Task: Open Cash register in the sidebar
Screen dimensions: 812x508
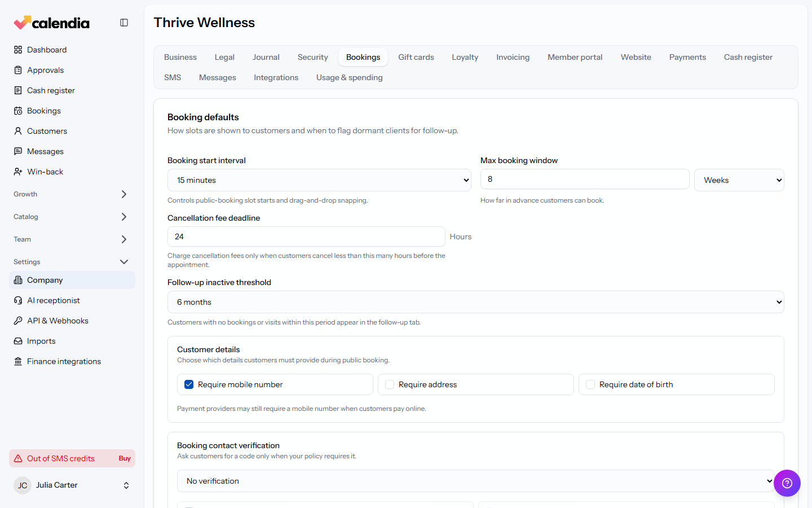Action: point(72,90)
